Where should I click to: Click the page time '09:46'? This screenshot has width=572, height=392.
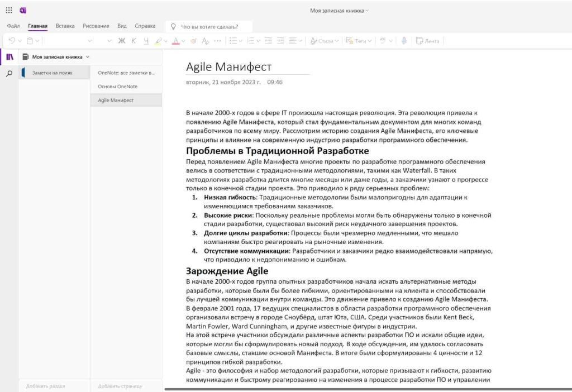(x=275, y=82)
